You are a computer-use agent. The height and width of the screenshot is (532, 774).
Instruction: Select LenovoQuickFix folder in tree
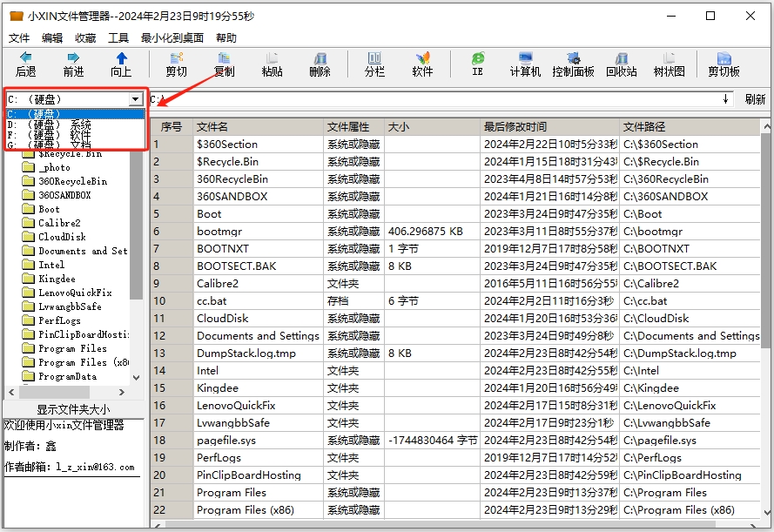(75, 293)
